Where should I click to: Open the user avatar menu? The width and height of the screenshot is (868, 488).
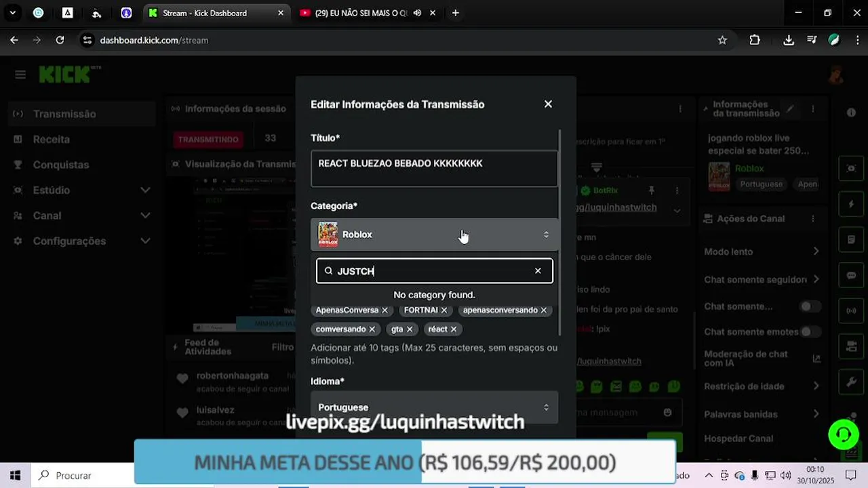coord(836,75)
